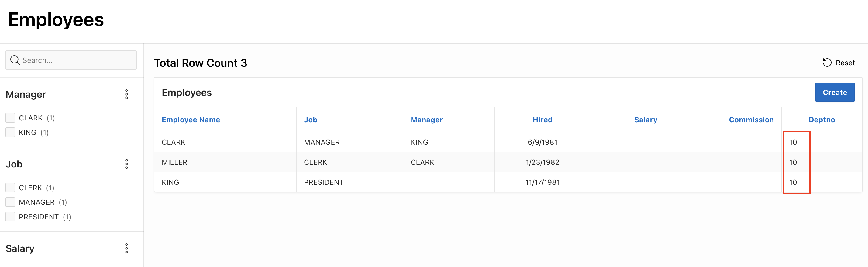Check the CLARK manager filter

(x=10, y=118)
